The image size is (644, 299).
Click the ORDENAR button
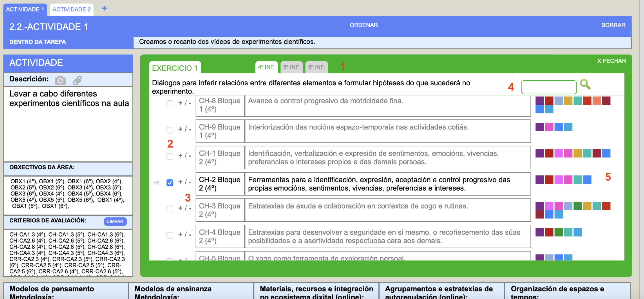point(364,25)
